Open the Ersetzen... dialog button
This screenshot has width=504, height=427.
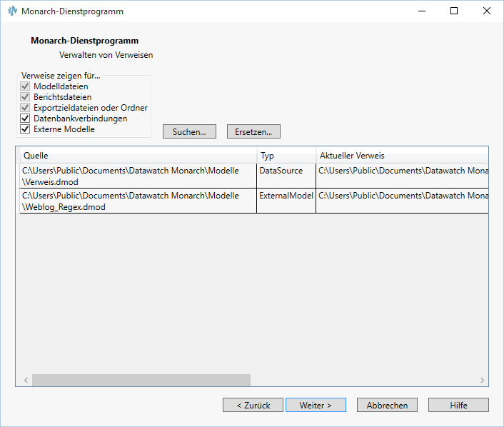(x=253, y=132)
